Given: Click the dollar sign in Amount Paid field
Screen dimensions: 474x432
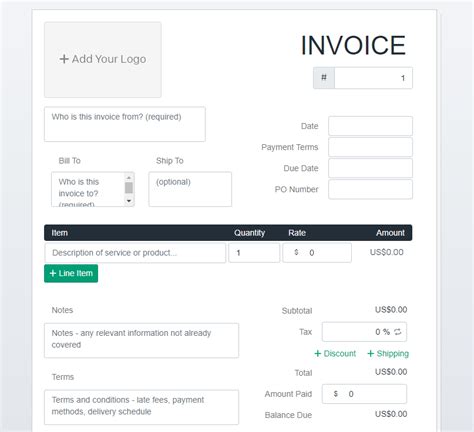Looking at the screenshot, I should tap(336, 394).
